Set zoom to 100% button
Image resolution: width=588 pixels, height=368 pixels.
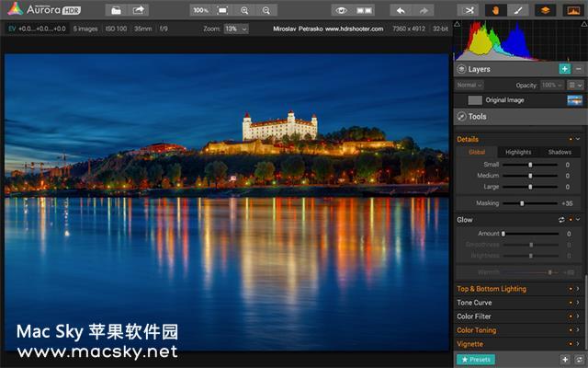pos(200,10)
